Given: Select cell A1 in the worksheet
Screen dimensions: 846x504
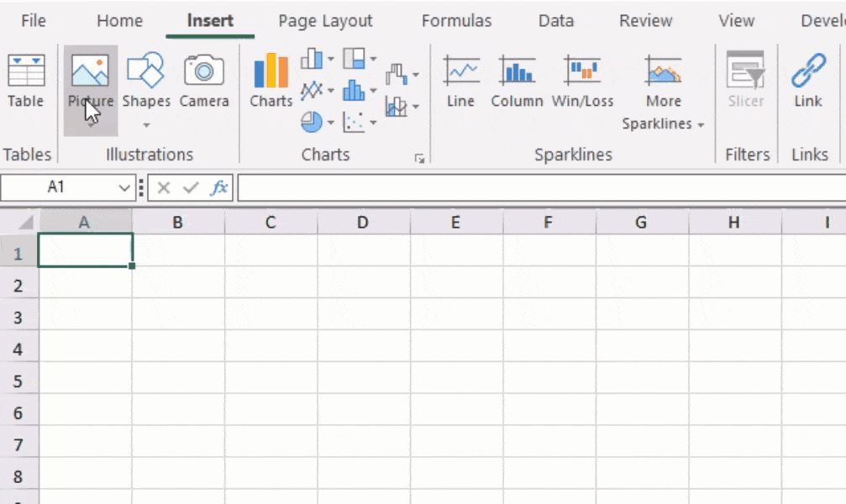Looking at the screenshot, I should pyautogui.click(x=83, y=249).
